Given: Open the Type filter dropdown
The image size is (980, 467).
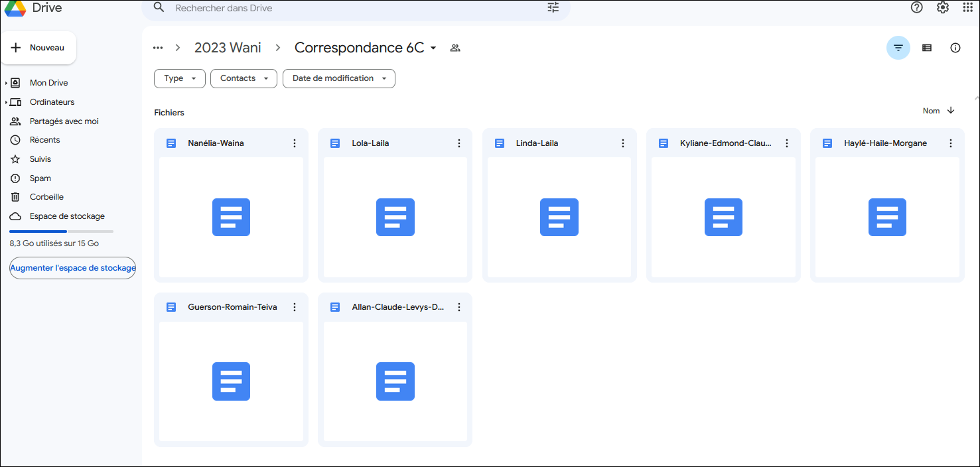Looking at the screenshot, I should click(x=179, y=78).
